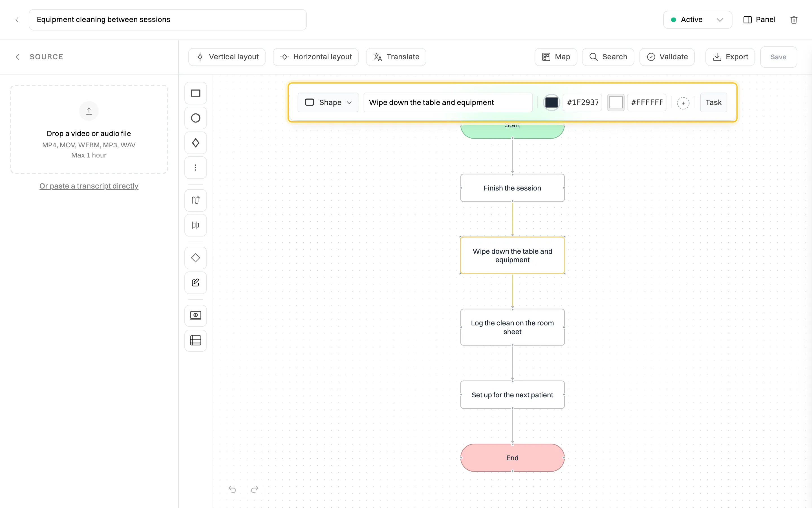Select 'Wipe down the table and equipment' node
812x508 pixels.
coord(512,255)
